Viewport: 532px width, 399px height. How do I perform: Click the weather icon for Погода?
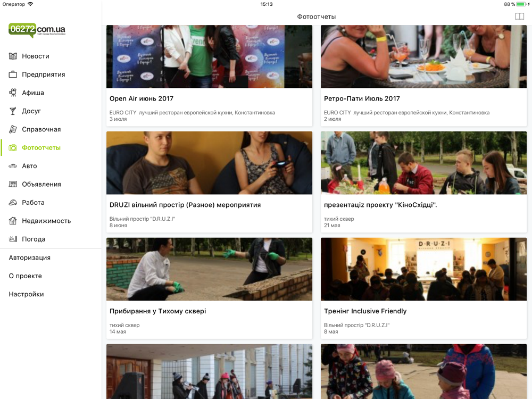(x=13, y=239)
